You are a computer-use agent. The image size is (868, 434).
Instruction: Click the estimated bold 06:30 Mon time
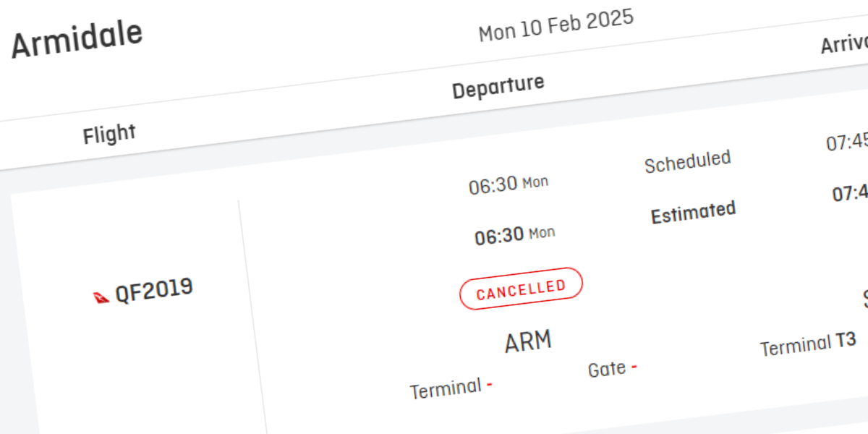point(514,235)
